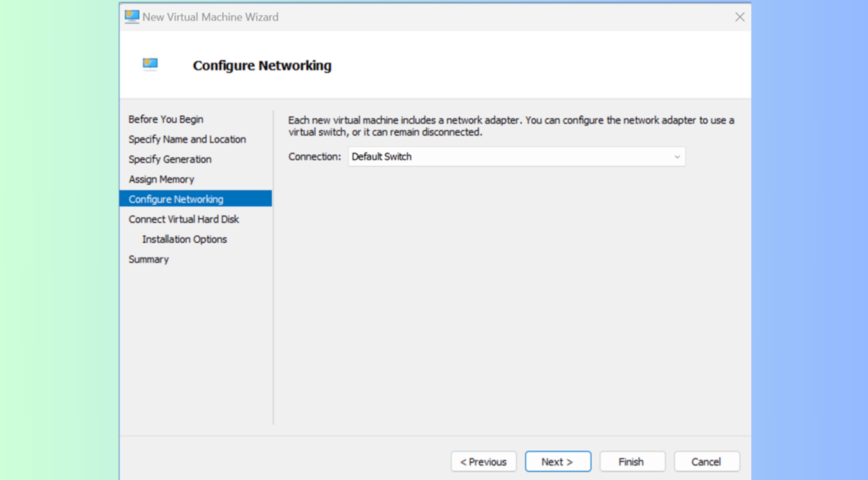Click the virtual machine icon beside heading
Image resolution: width=868 pixels, height=480 pixels.
pos(150,64)
